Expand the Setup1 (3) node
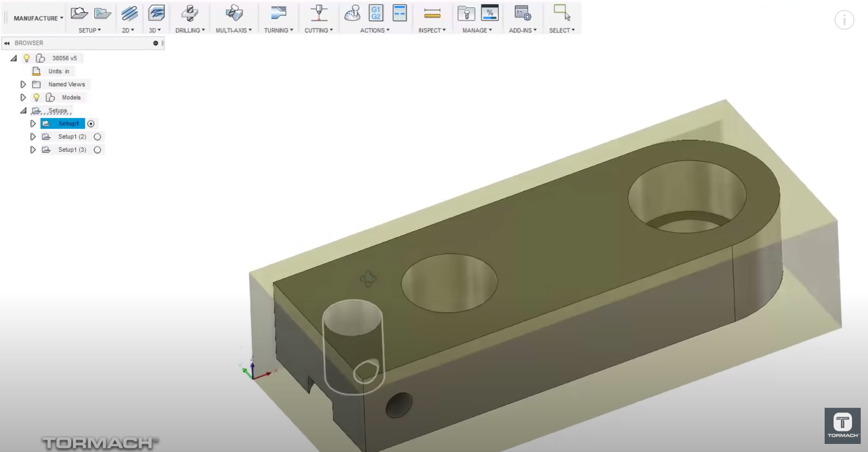This screenshot has height=452, width=868. (x=33, y=150)
